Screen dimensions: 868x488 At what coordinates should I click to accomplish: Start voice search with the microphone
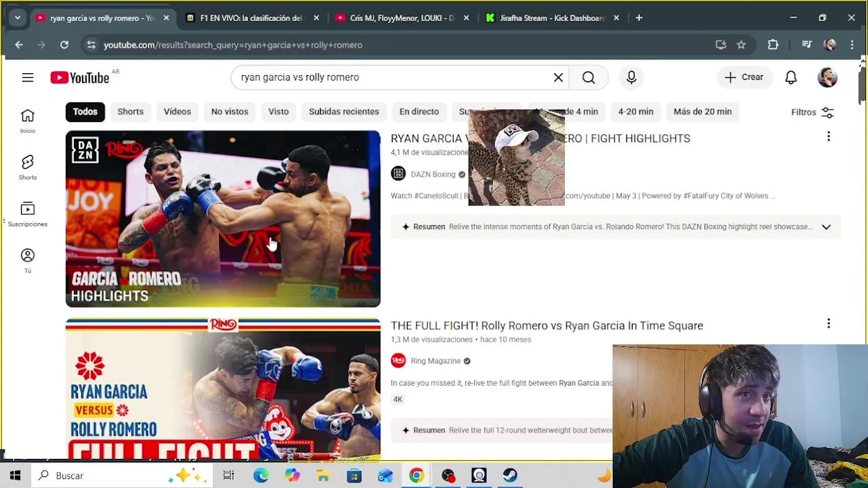pyautogui.click(x=631, y=77)
